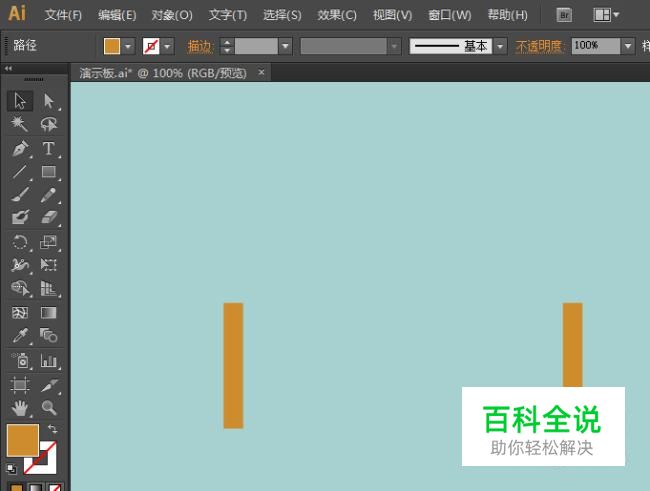The width and height of the screenshot is (650, 491).
Task: Select the Zoom tool
Action: pos(49,408)
